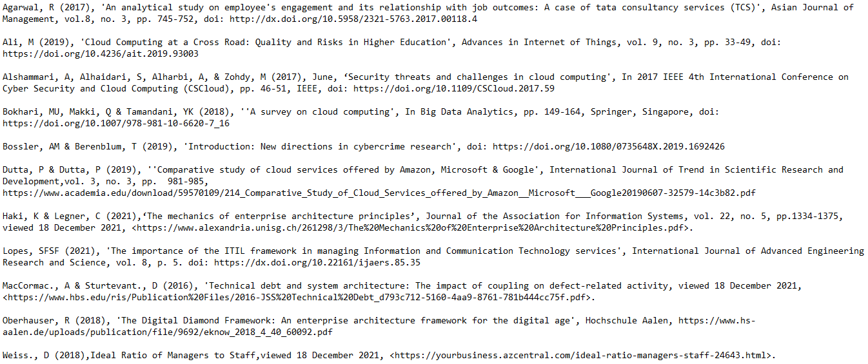Open the Springer 978-981-10-6620-7_16 doi link

click(x=116, y=123)
